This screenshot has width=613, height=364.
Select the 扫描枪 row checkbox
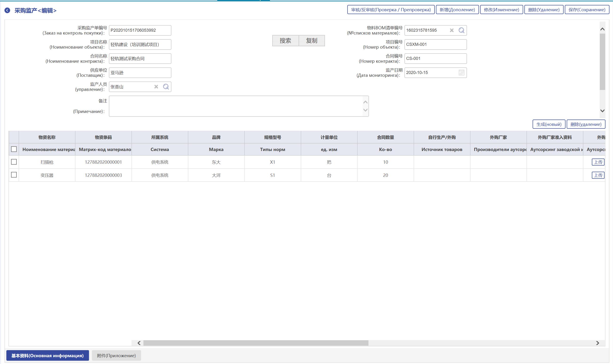pos(14,162)
